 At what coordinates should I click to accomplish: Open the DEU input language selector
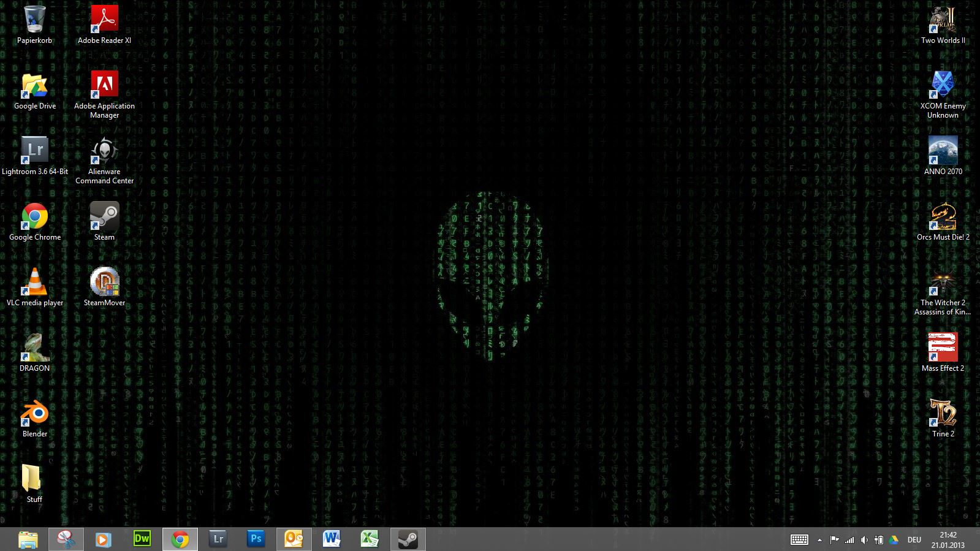[x=914, y=540]
